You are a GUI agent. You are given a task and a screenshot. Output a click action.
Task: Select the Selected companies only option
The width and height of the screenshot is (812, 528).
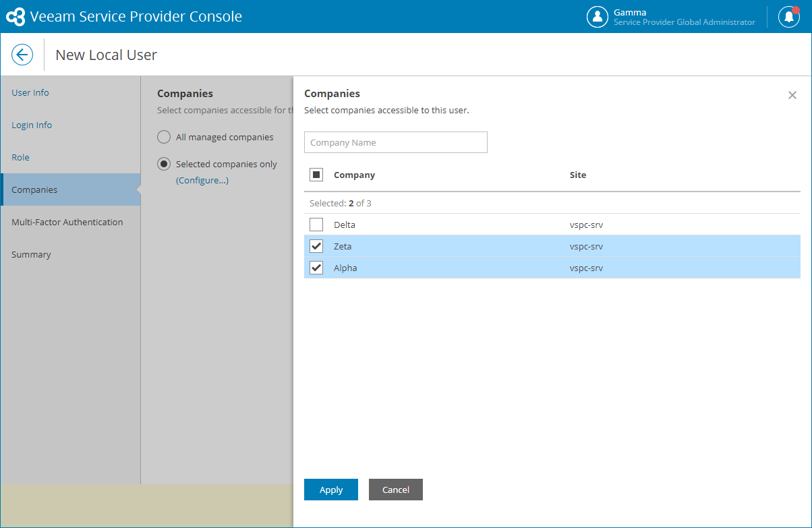coord(164,164)
